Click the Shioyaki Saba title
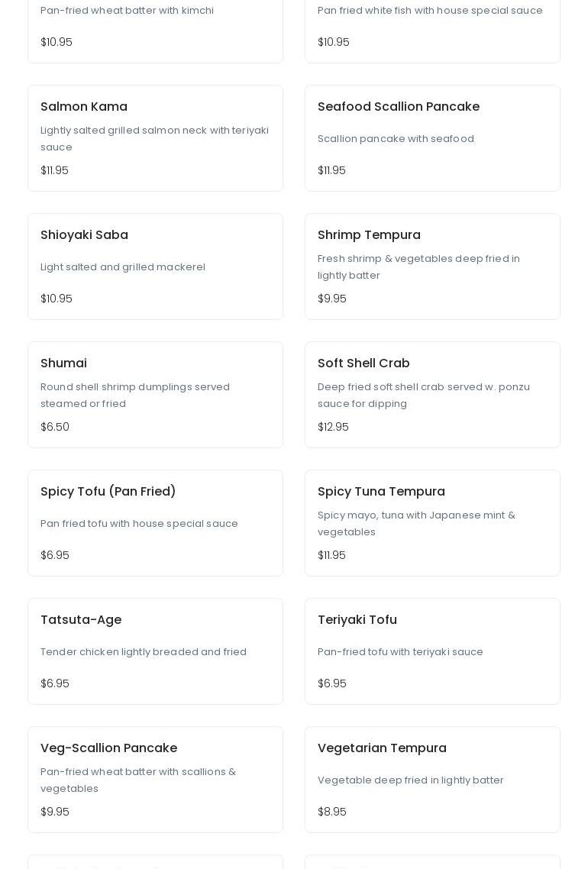The width and height of the screenshot is (588, 869). click(x=84, y=235)
